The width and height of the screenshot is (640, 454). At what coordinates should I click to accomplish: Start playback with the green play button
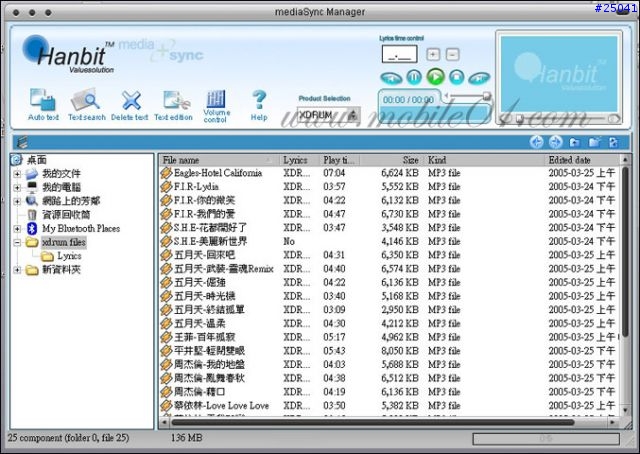tap(436, 76)
